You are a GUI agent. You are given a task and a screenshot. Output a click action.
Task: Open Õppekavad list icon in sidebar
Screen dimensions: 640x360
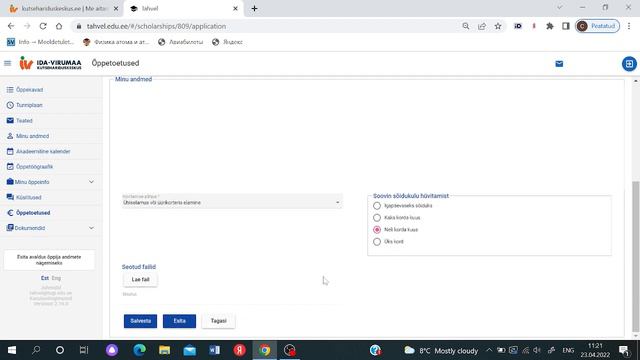pos(10,89)
